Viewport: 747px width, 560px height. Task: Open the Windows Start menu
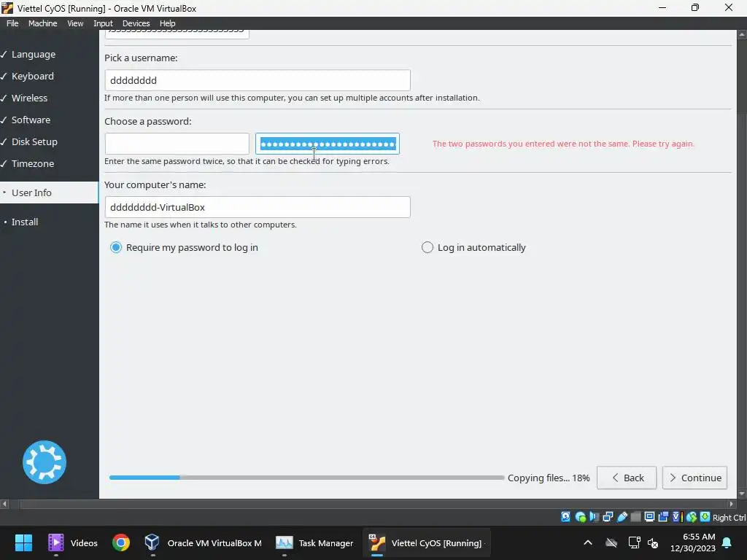point(23,542)
